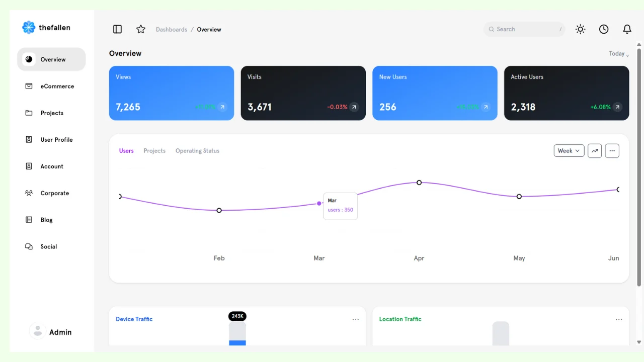Open the Week range dropdown

[569, 151]
